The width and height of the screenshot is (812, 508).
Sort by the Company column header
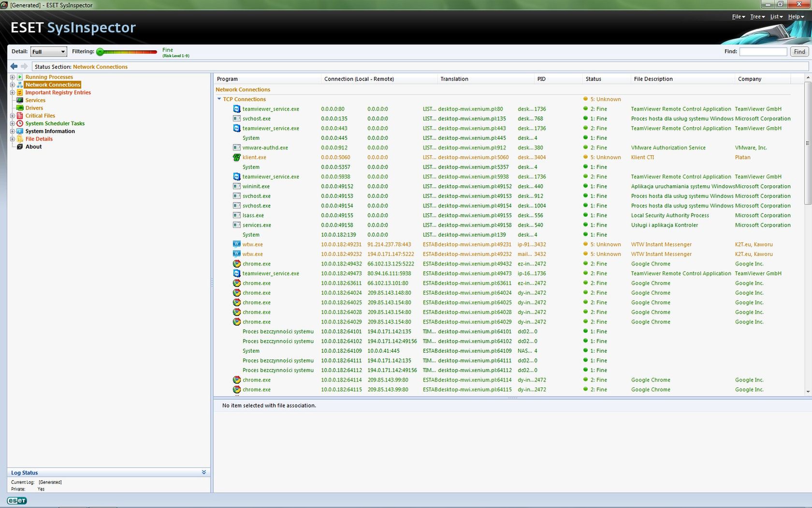click(x=763, y=79)
